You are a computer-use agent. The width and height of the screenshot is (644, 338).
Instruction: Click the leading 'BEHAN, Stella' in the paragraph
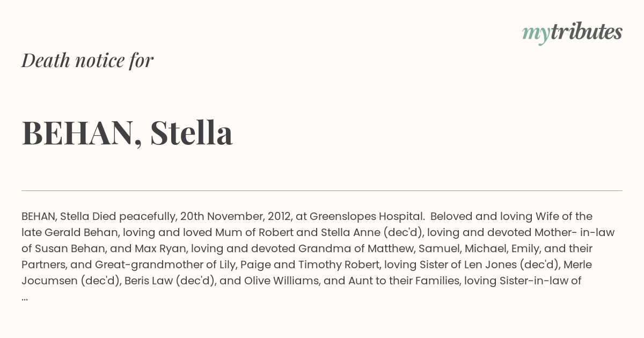[55, 217]
